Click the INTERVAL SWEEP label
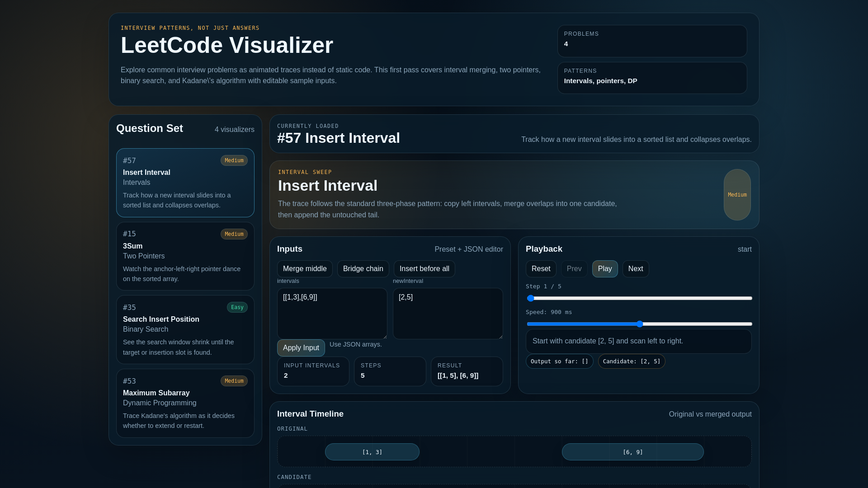 [305, 172]
